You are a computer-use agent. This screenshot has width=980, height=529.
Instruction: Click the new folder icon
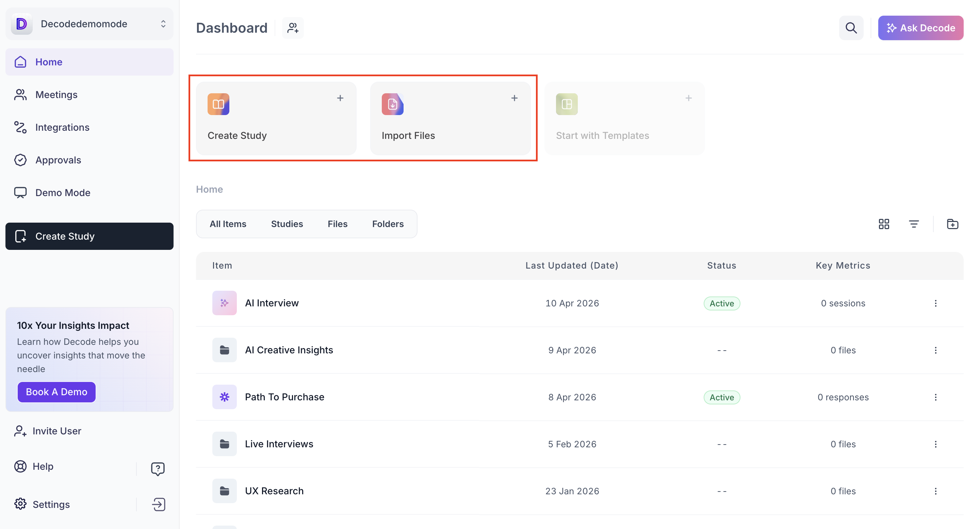point(952,224)
